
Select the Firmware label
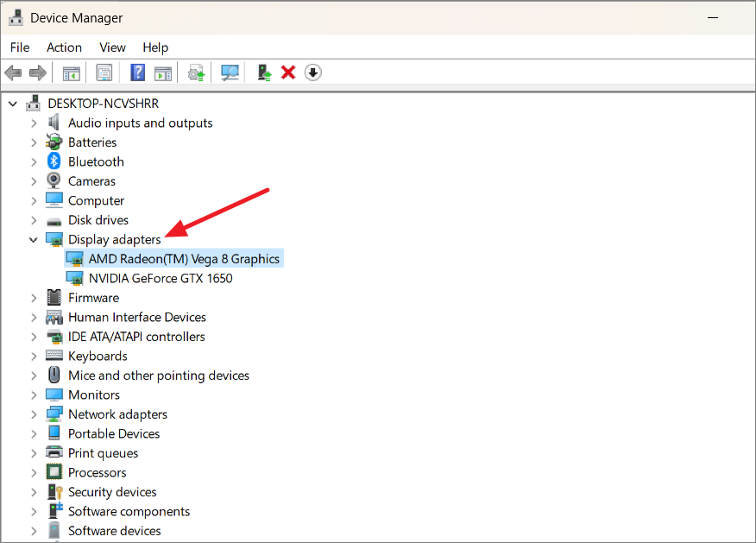pyautogui.click(x=93, y=298)
